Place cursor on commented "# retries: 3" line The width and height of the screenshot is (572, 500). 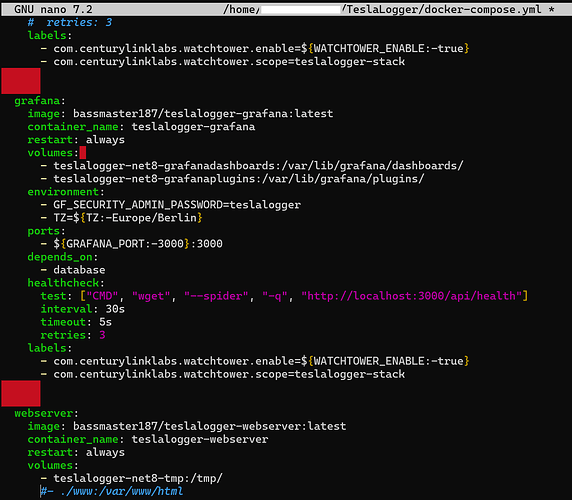click(70, 22)
